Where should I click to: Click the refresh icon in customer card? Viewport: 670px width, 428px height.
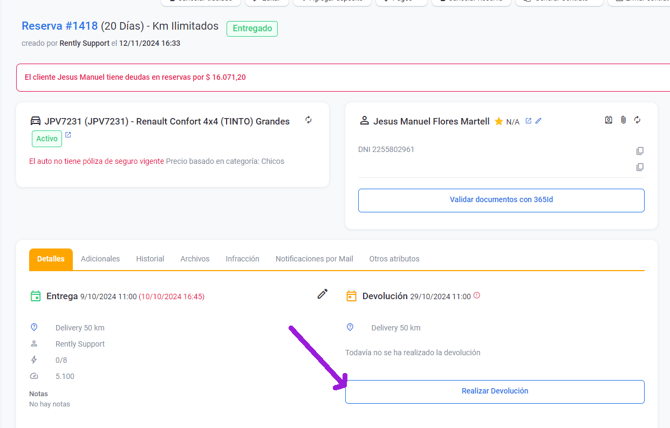637,120
